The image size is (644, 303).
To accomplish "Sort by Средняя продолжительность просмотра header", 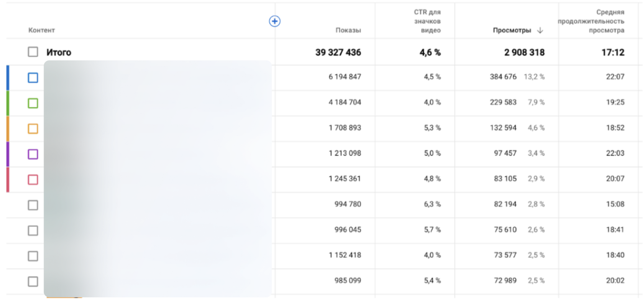I will (x=591, y=21).
